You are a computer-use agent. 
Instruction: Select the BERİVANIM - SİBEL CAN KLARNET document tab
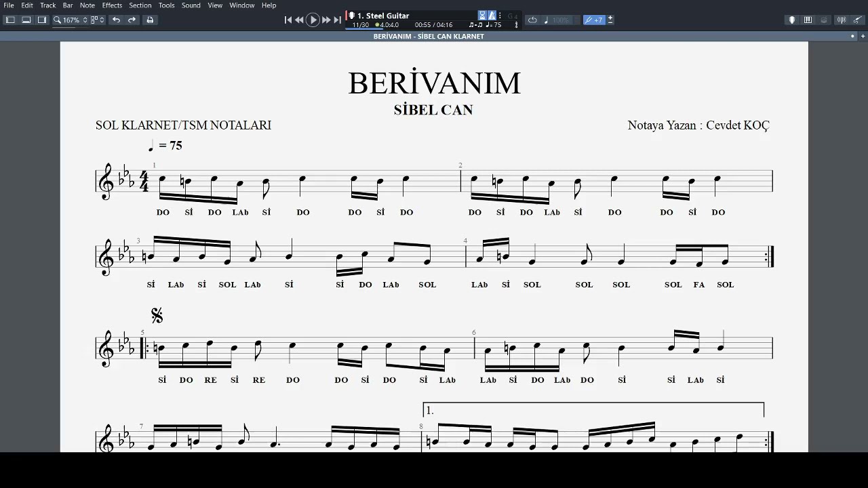(429, 37)
